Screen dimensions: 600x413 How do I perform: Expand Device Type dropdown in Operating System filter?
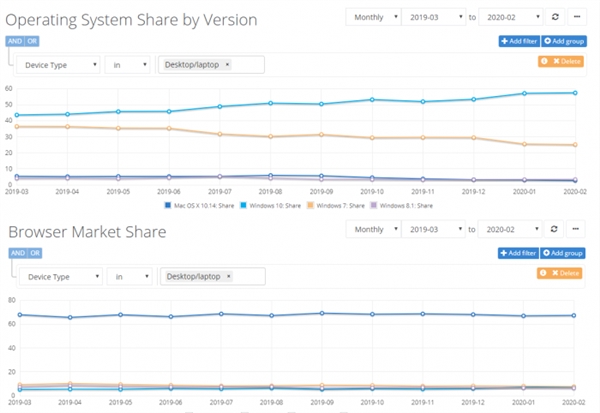click(x=59, y=65)
